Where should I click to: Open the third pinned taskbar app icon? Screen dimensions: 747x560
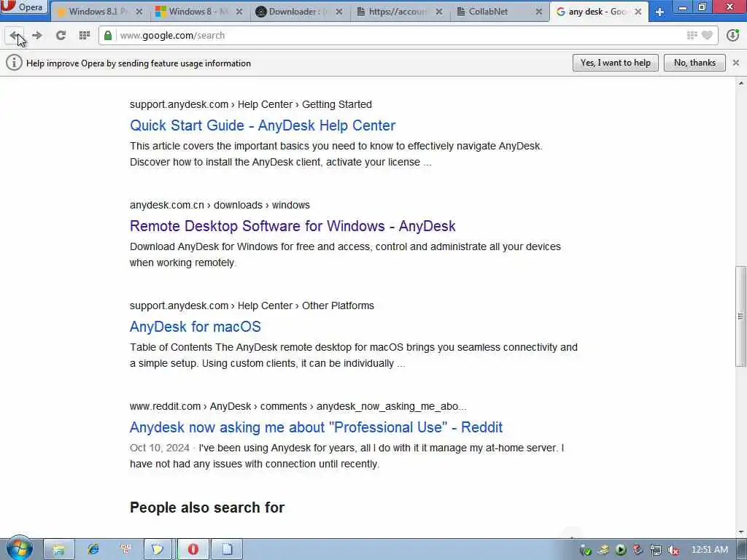125,550
